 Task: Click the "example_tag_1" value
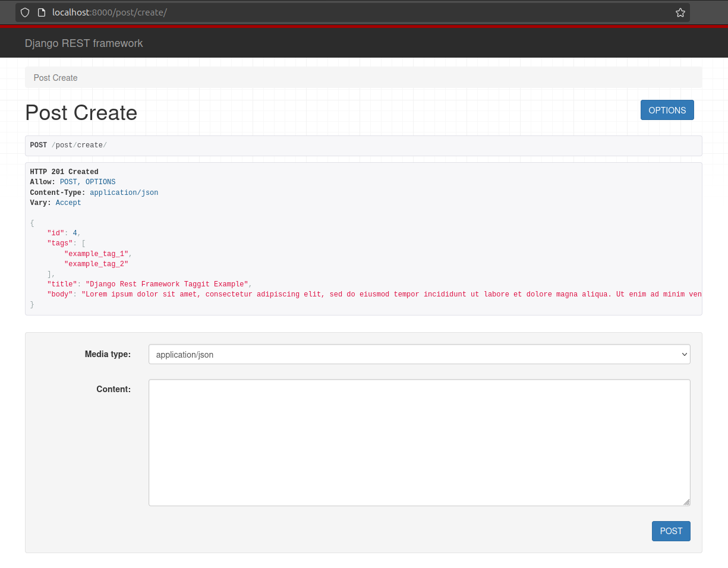click(x=96, y=254)
